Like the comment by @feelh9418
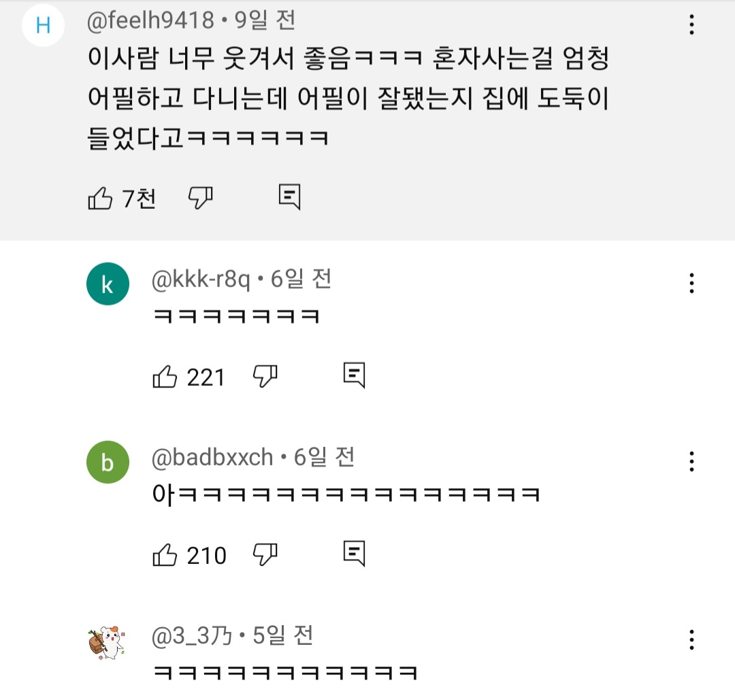Image resolution: width=735 pixels, height=700 pixels. point(101,198)
